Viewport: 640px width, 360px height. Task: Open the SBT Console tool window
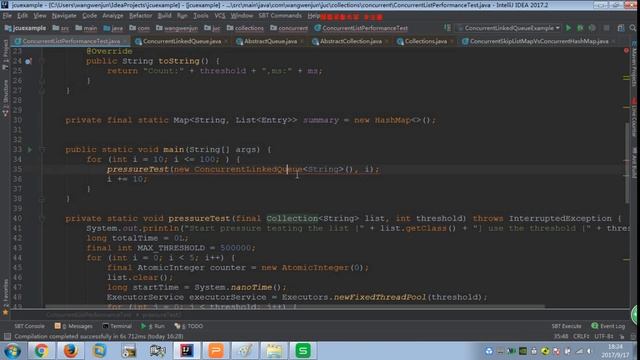point(29,326)
